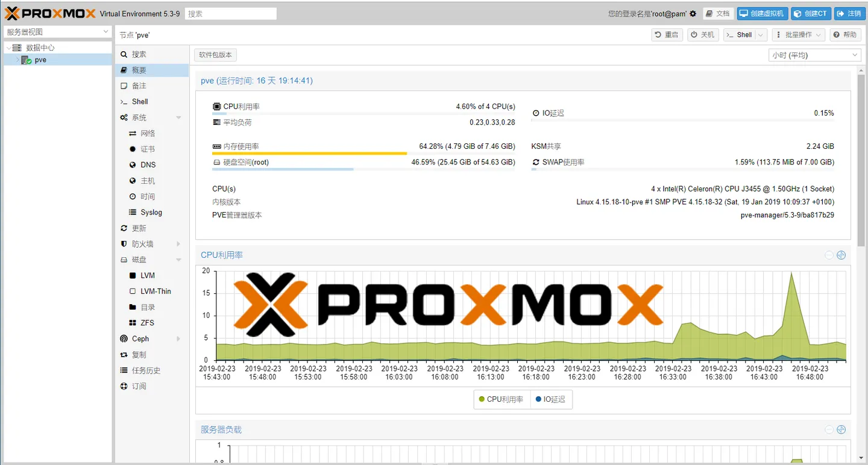Click the 内存使用率 yellow progress bar
Viewport: 868px width, 465px height.
pyautogui.click(x=309, y=154)
